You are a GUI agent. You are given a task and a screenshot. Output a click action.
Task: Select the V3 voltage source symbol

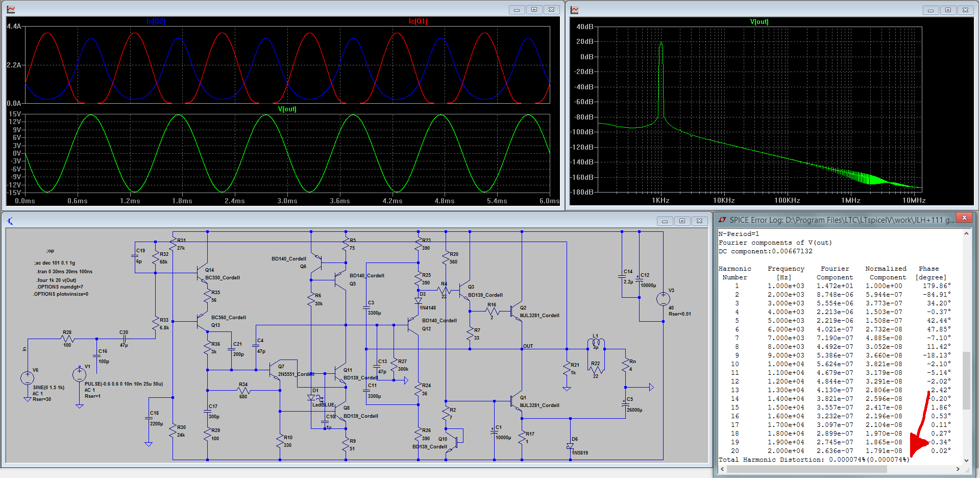tap(663, 299)
